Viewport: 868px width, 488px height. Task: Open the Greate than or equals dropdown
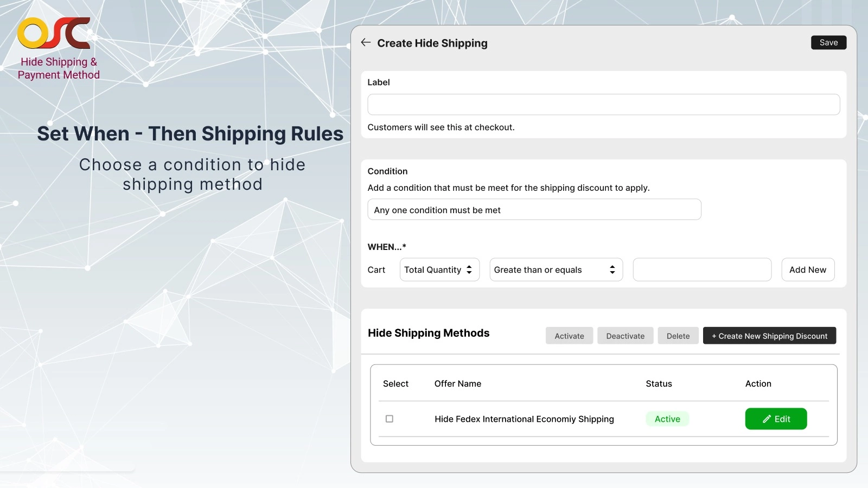point(556,269)
